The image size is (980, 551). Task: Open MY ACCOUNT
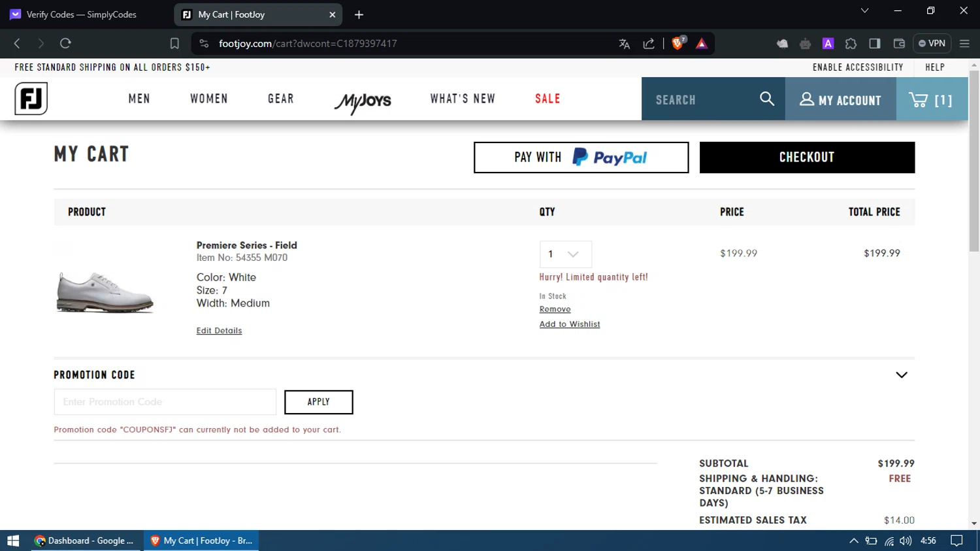point(841,99)
